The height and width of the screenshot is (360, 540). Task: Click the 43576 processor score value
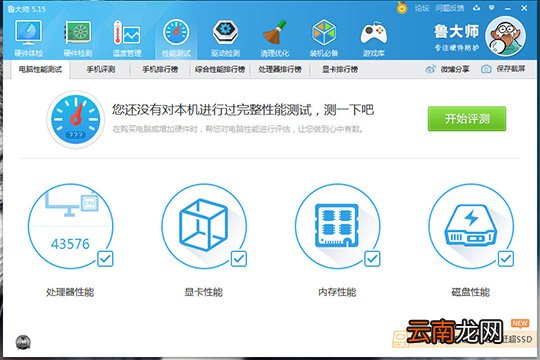70,244
